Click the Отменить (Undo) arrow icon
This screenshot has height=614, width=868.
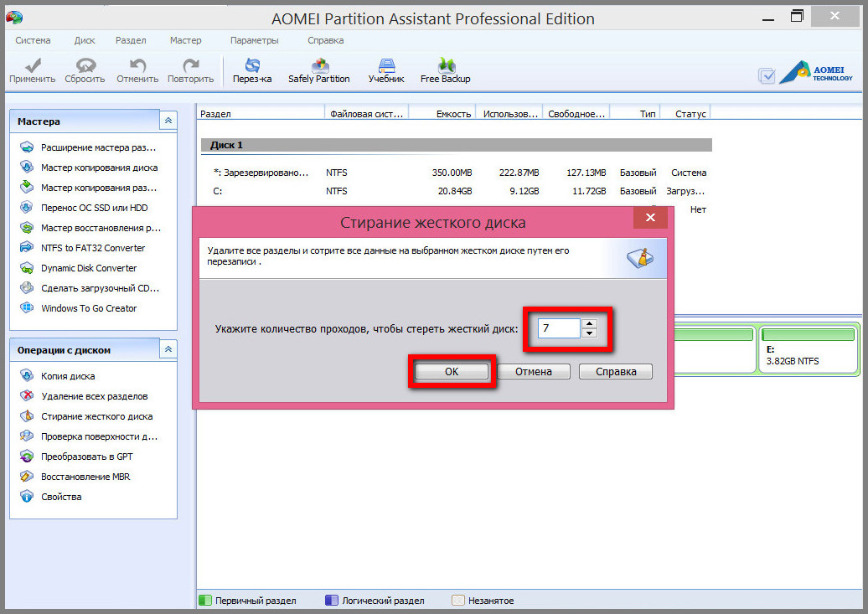coord(137,66)
